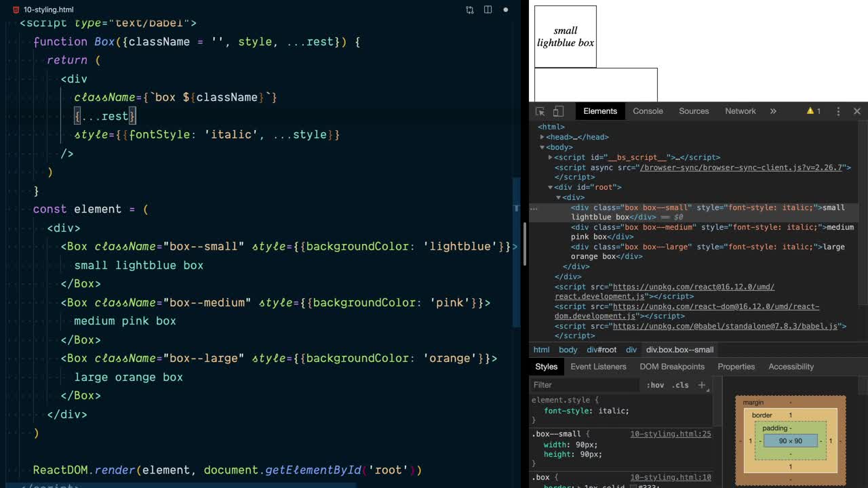Open the Network tab
The width and height of the screenshot is (868, 488).
[x=741, y=111]
